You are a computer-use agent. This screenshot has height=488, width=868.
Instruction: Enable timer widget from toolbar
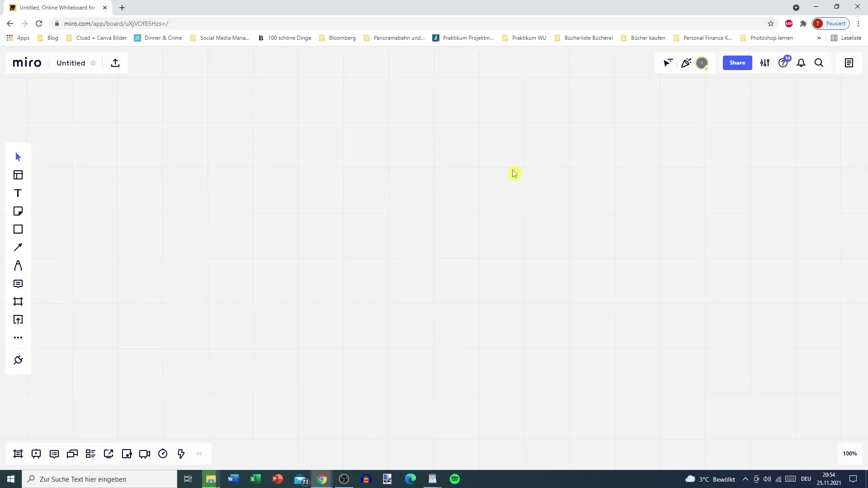pos(163,454)
